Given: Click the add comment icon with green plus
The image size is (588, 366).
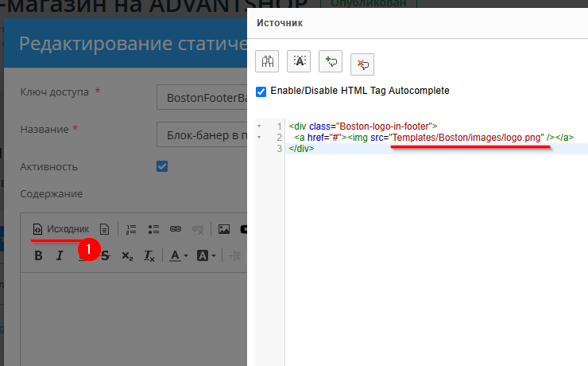Looking at the screenshot, I should pos(331,61).
